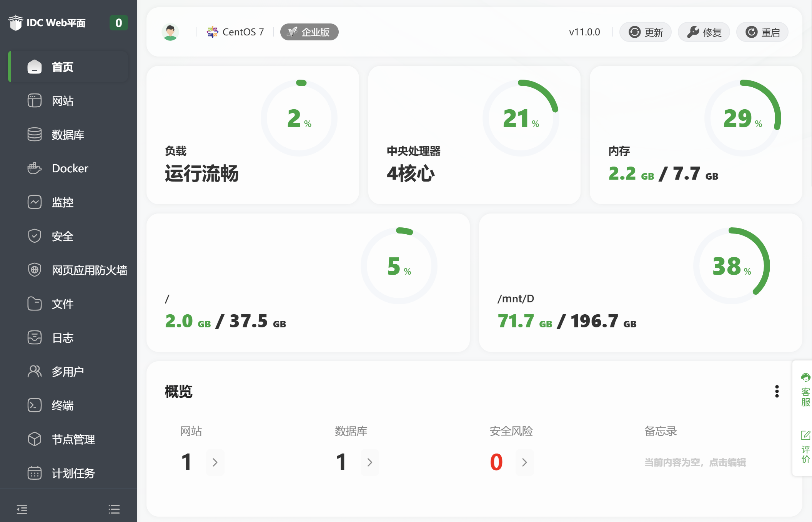Click the 2.0 GB / 37.5 GB disk value
Image resolution: width=812 pixels, height=522 pixels.
pos(226,321)
